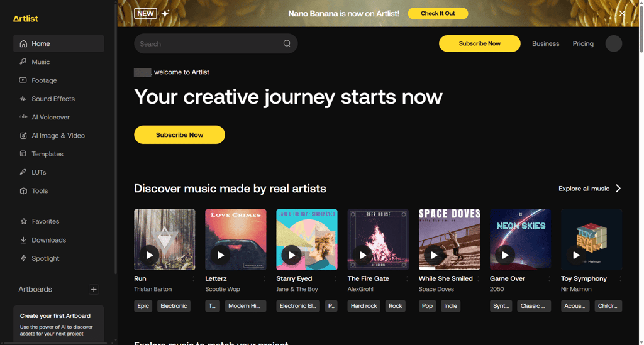The width and height of the screenshot is (644, 345).
Task: Select the Indie genre tag
Action: 450,306
